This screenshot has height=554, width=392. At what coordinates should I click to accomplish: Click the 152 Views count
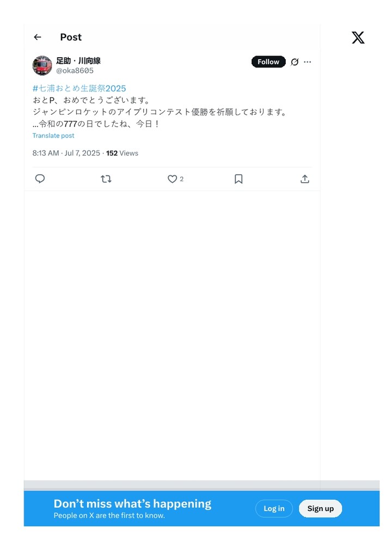click(122, 153)
